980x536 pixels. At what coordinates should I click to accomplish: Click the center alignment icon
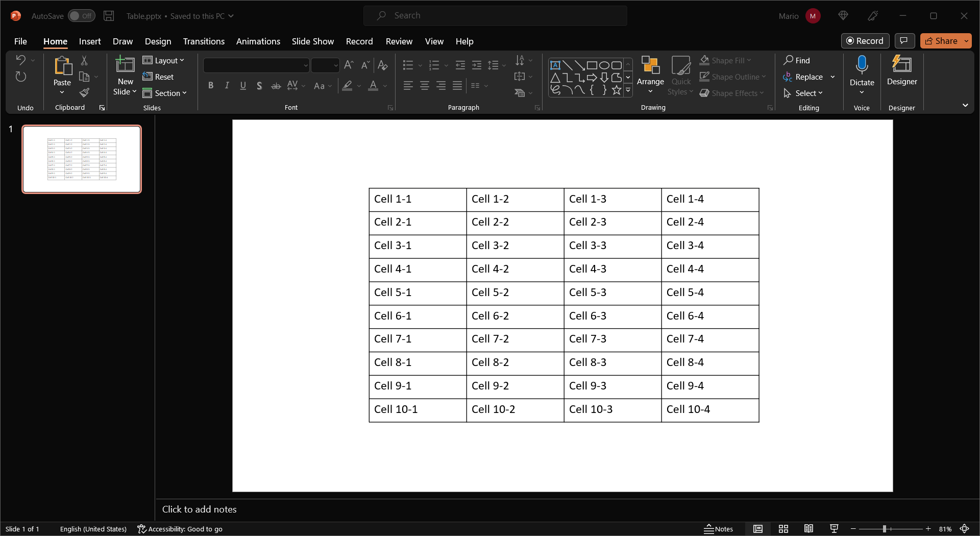424,85
